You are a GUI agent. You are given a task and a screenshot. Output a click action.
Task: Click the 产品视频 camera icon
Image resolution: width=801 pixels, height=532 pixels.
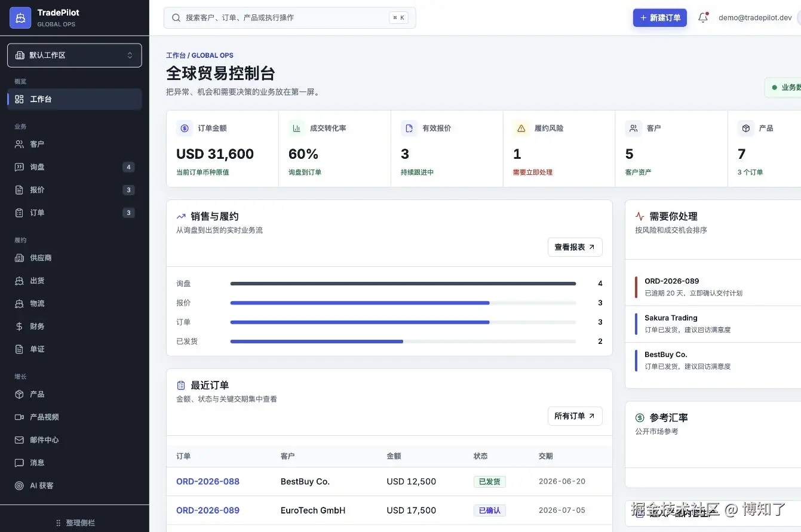19,417
